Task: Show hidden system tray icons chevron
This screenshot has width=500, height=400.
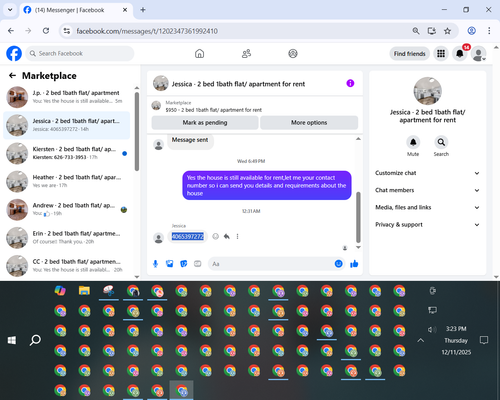Action: pos(421,340)
